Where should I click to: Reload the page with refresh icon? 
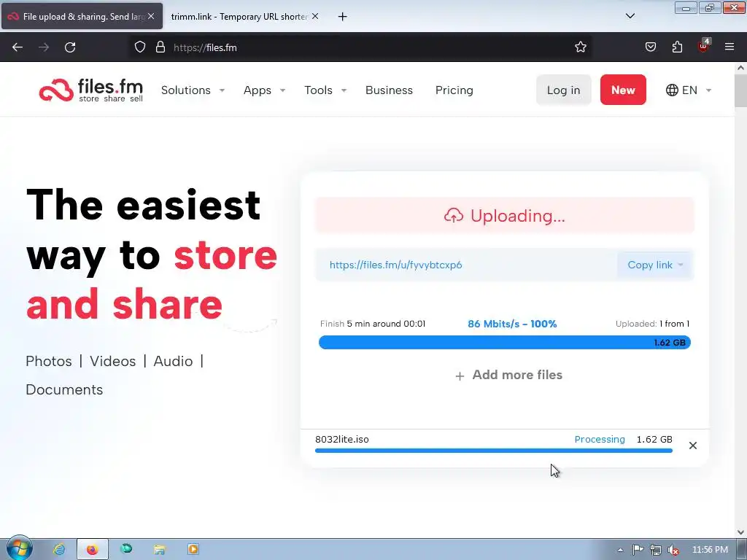pos(70,47)
